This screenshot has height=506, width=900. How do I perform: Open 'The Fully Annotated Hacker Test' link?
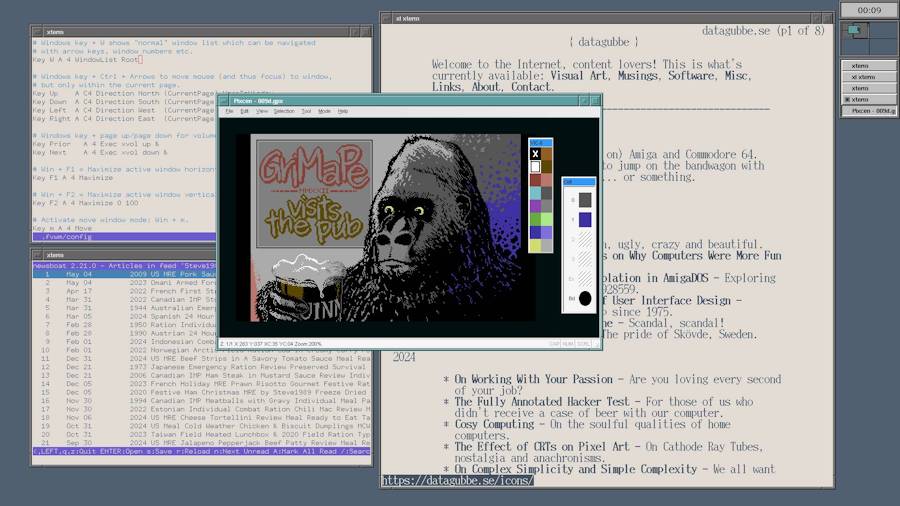coord(542,402)
